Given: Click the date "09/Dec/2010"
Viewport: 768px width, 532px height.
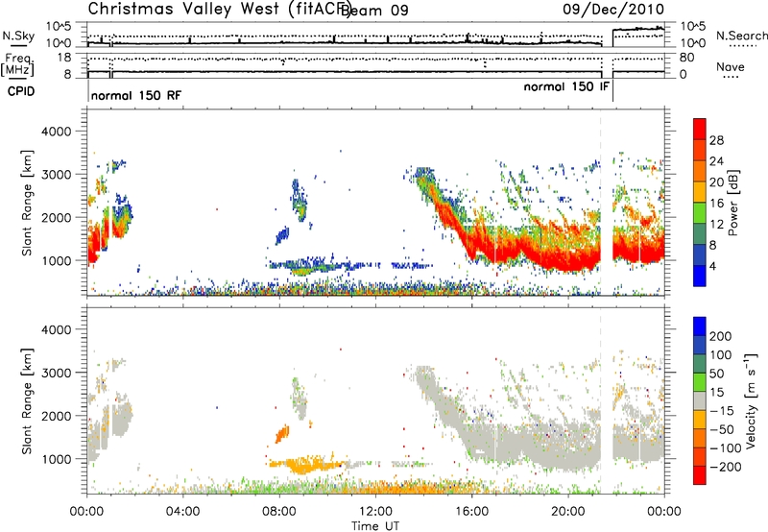Looking at the screenshot, I should pos(613,9).
